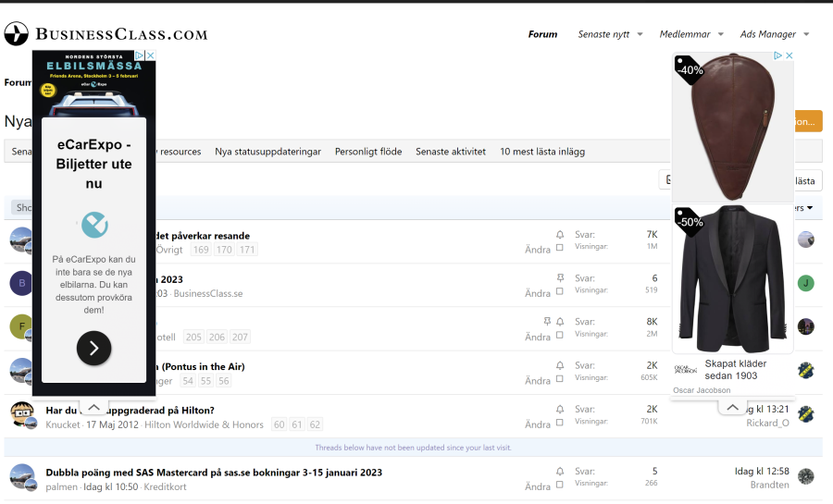
Task: Click the bell icon on the Dubbla poäng thread
Action: pos(560,471)
